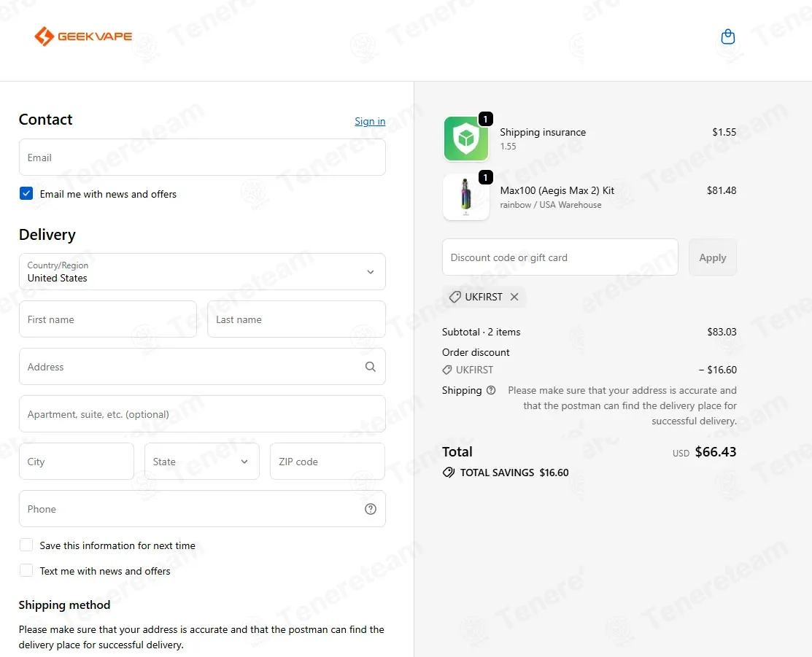812x657 pixels.
Task: Remove the UKFIRST discount code tag
Action: pos(514,297)
